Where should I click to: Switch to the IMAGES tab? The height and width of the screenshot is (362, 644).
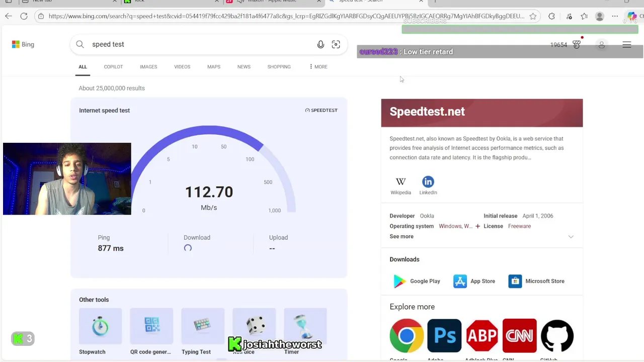coord(148,67)
